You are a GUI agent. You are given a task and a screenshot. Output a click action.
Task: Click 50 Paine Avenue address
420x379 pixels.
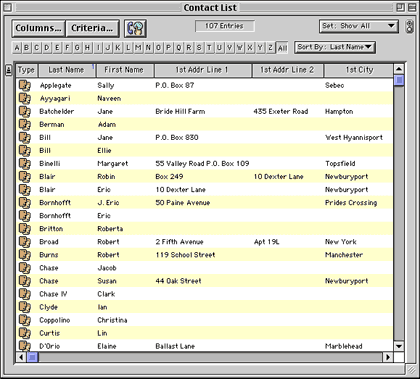(x=183, y=203)
